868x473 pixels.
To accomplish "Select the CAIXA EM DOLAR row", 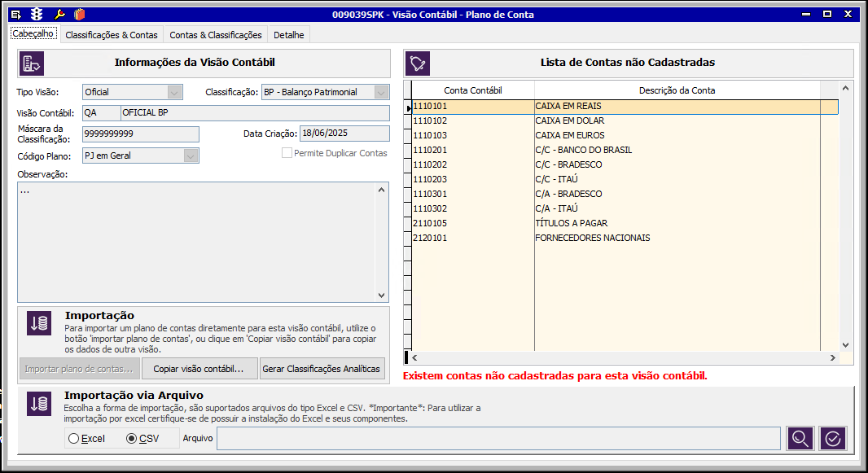I will click(x=625, y=120).
